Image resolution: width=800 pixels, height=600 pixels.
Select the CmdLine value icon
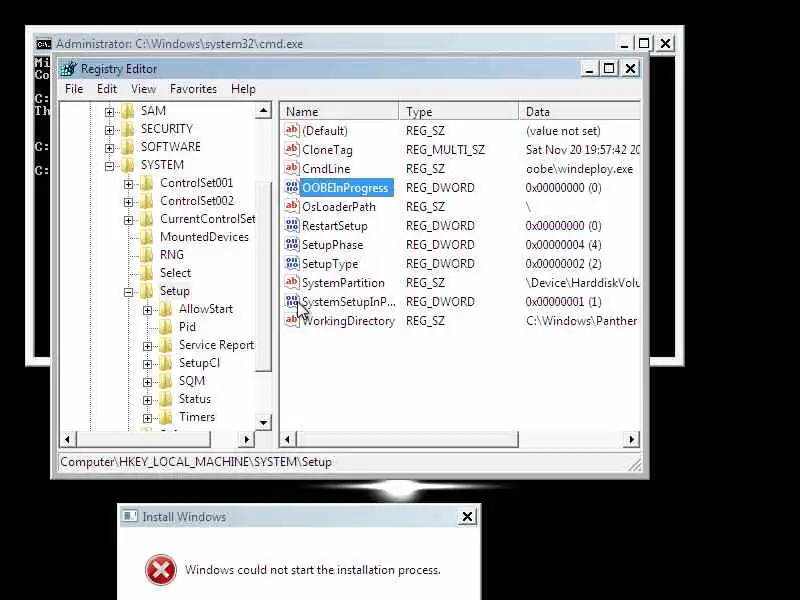pos(292,168)
